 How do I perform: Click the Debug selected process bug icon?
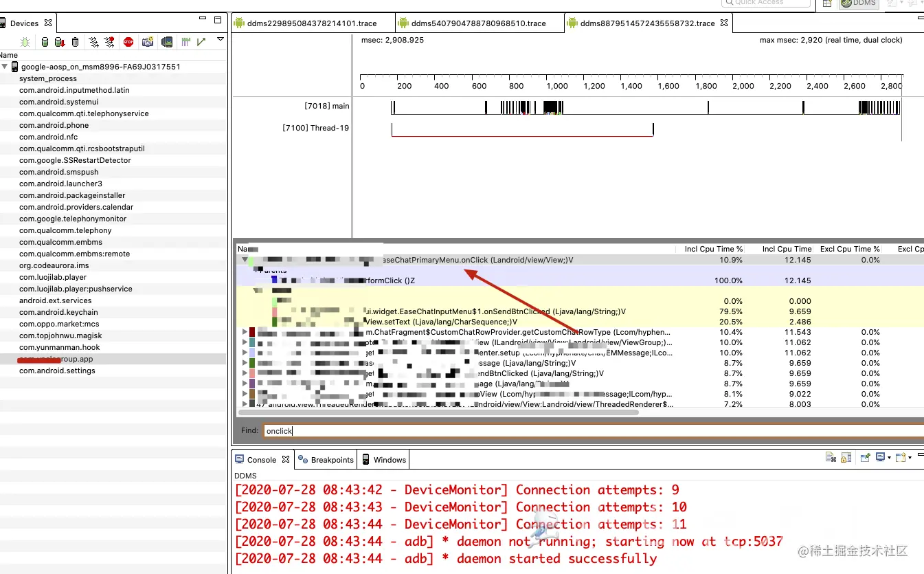click(x=25, y=42)
